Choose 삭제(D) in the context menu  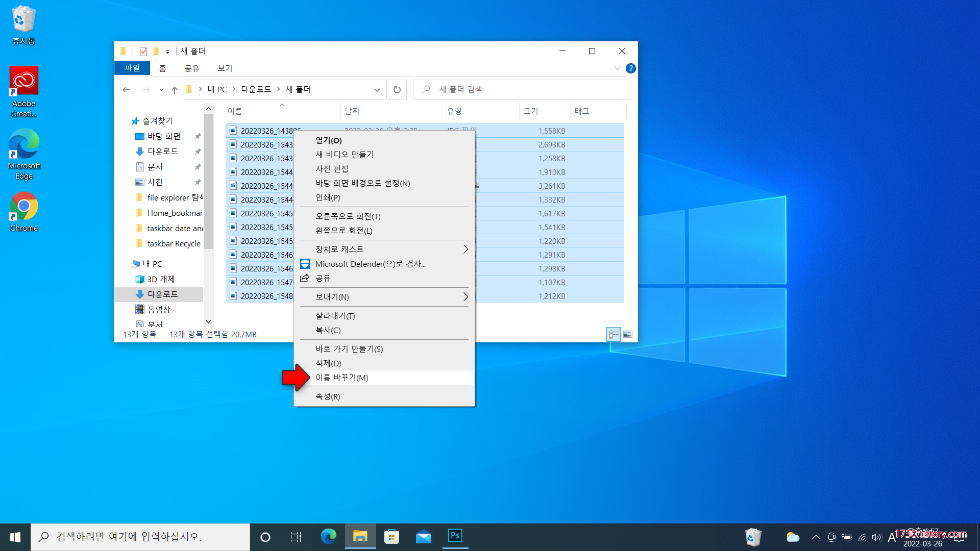(328, 363)
